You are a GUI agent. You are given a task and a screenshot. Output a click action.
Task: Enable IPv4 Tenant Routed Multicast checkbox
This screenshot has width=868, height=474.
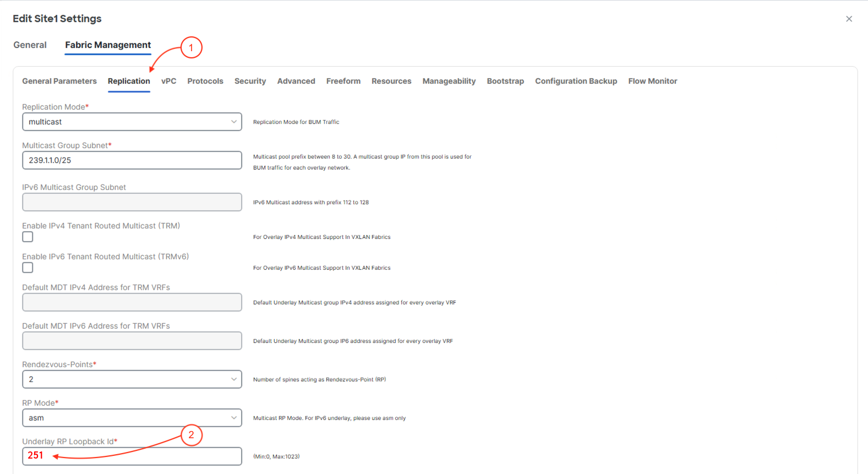28,237
